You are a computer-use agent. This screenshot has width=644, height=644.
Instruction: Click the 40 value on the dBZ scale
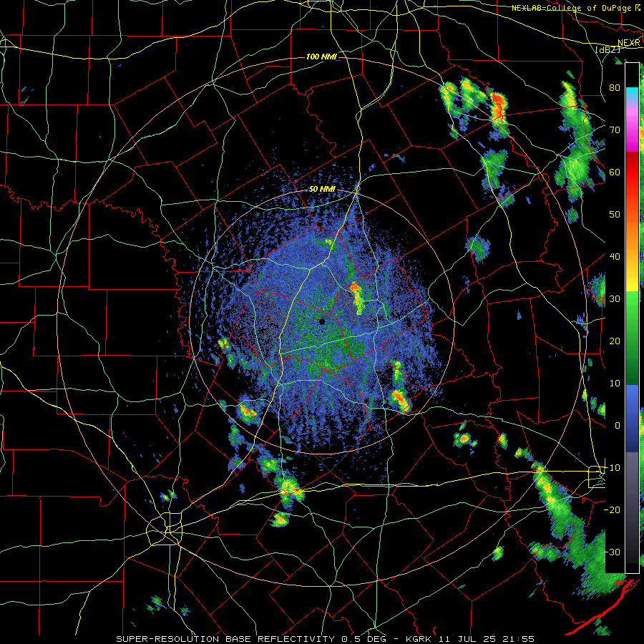tap(615, 257)
